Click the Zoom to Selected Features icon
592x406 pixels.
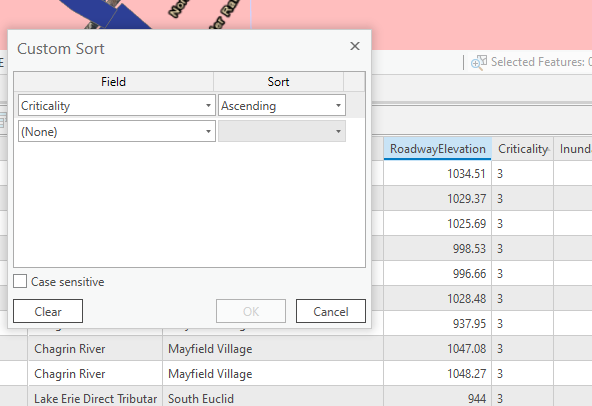[x=478, y=62]
